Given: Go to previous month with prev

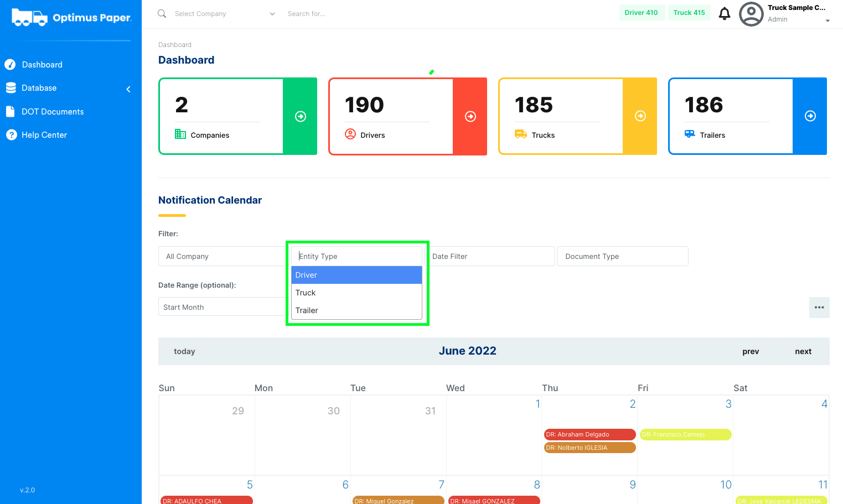Looking at the screenshot, I should (751, 351).
